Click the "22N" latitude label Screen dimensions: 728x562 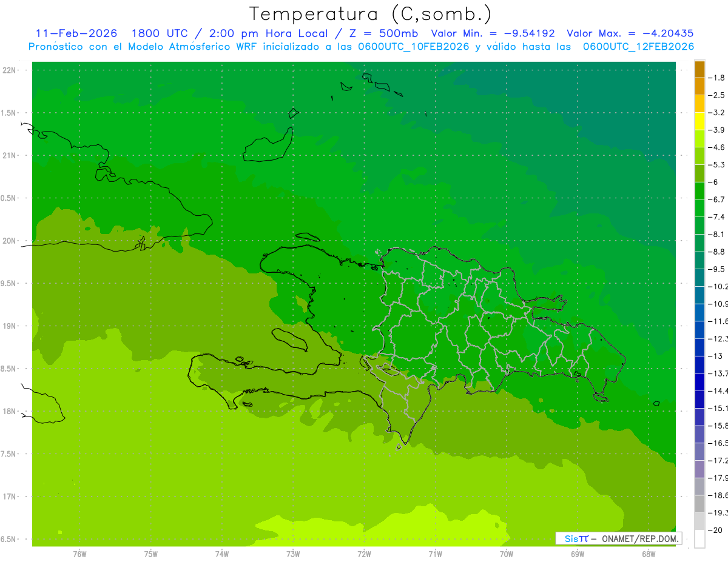(10, 70)
